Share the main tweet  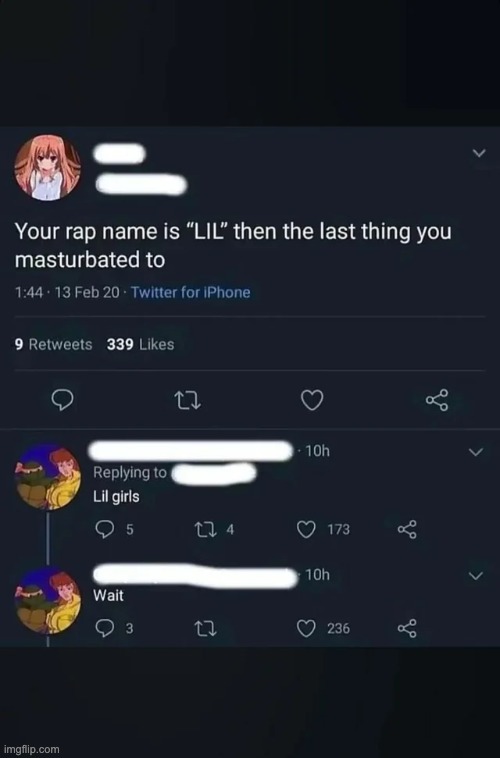point(437,400)
